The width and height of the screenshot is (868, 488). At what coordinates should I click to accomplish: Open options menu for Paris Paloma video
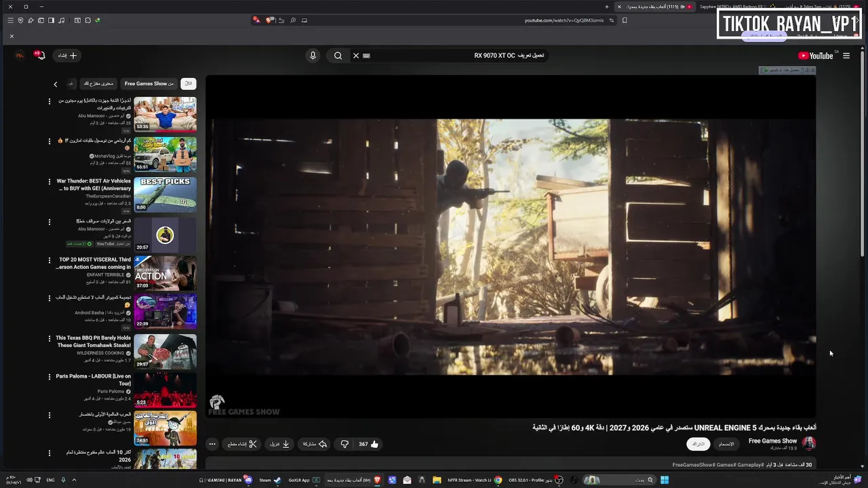click(x=49, y=377)
